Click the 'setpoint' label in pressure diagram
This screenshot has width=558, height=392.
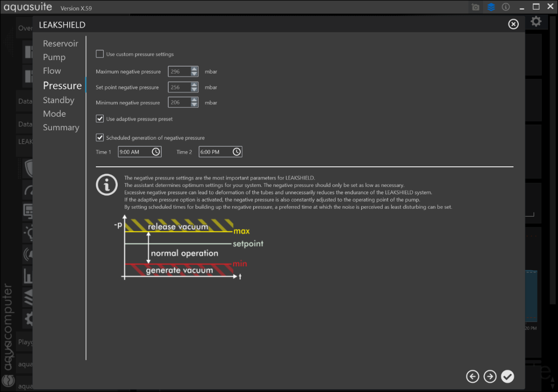pyautogui.click(x=248, y=244)
